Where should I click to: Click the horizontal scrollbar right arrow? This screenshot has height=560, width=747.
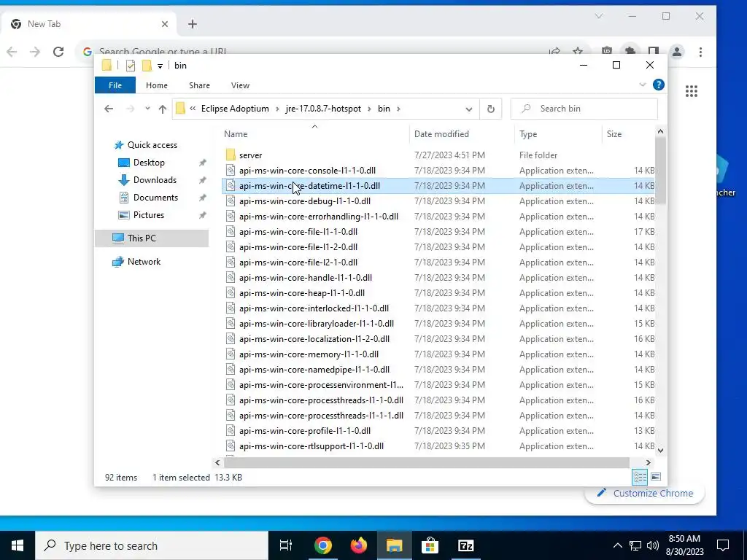pyautogui.click(x=648, y=462)
